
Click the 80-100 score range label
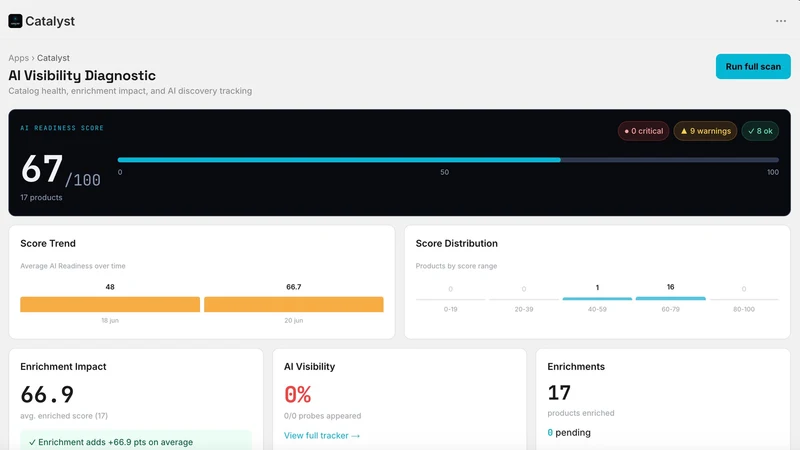(x=744, y=309)
